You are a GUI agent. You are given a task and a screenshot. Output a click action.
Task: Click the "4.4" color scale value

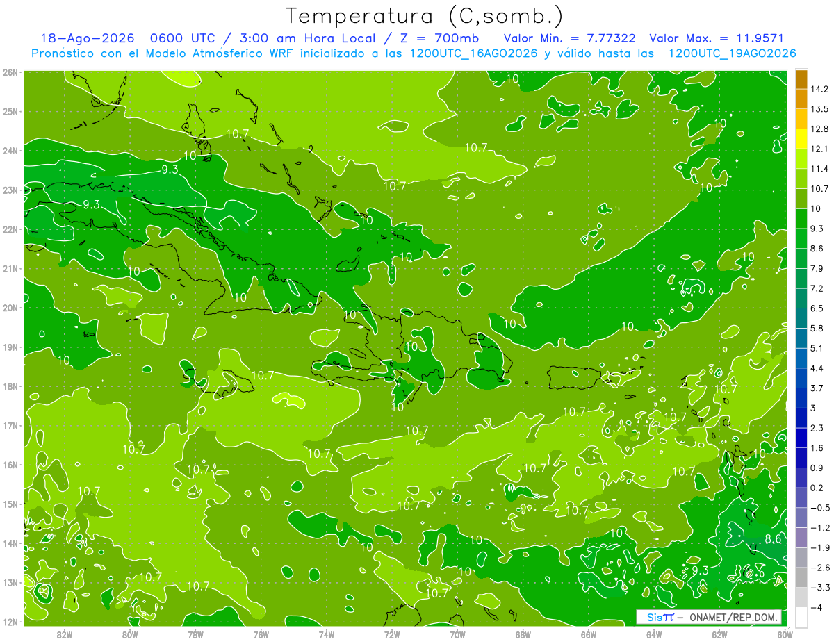coord(817,368)
